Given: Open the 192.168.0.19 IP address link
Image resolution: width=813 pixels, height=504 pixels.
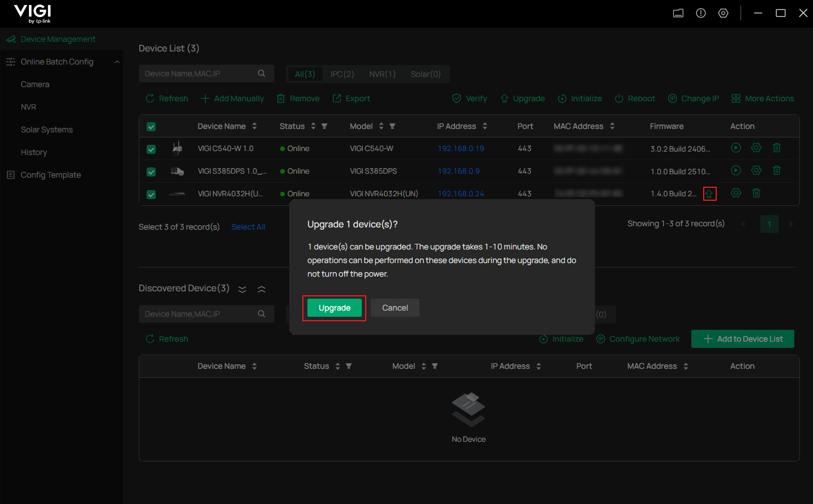Looking at the screenshot, I should point(460,149).
